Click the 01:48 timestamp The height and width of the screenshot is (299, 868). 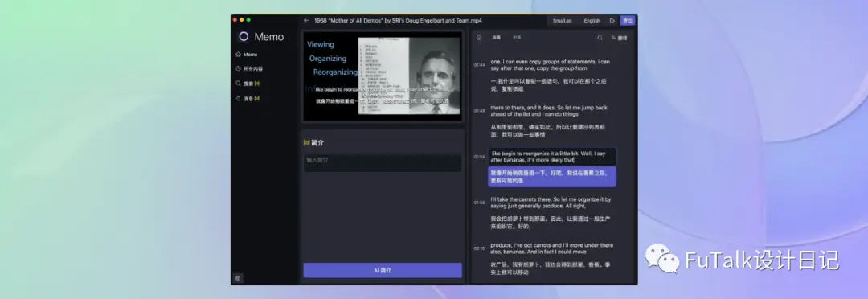point(479,111)
